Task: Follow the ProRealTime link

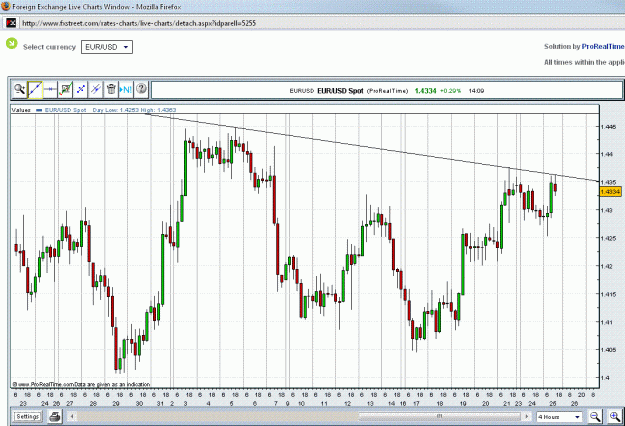Action: point(603,47)
